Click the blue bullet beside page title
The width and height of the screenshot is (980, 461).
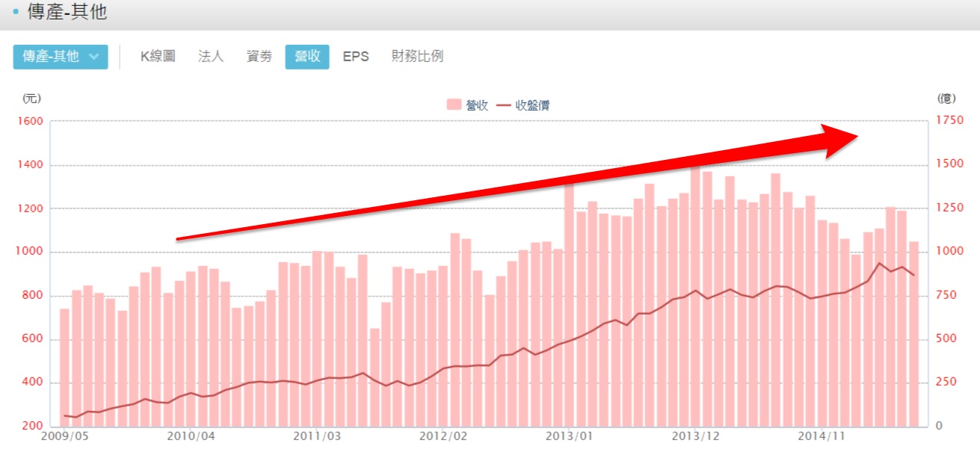point(16,13)
